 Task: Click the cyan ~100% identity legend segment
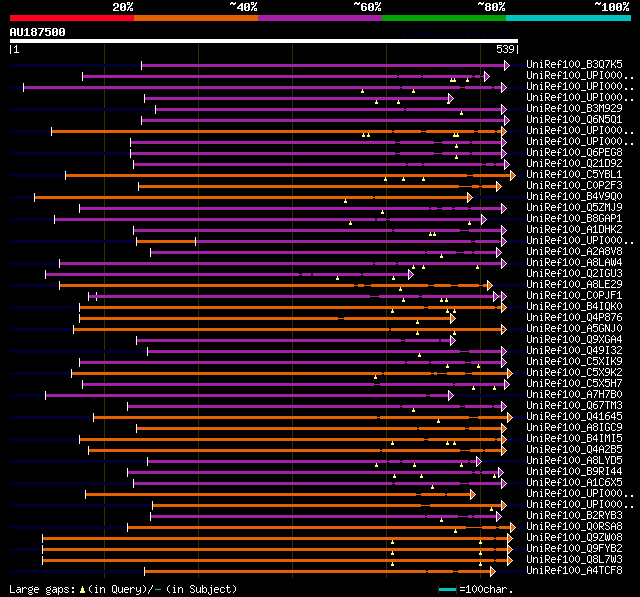[x=569, y=18]
